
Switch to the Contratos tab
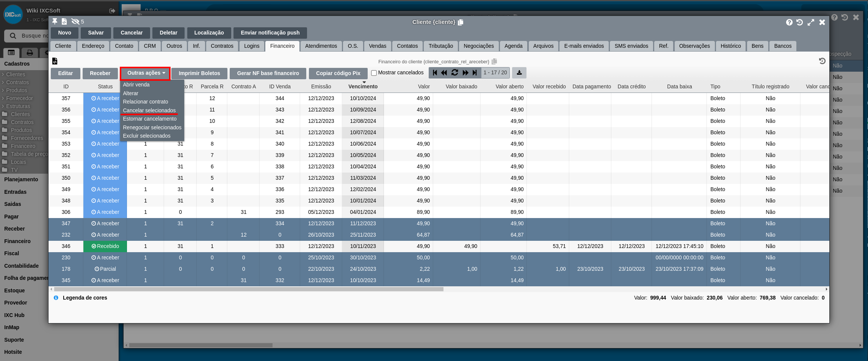pyautogui.click(x=222, y=46)
